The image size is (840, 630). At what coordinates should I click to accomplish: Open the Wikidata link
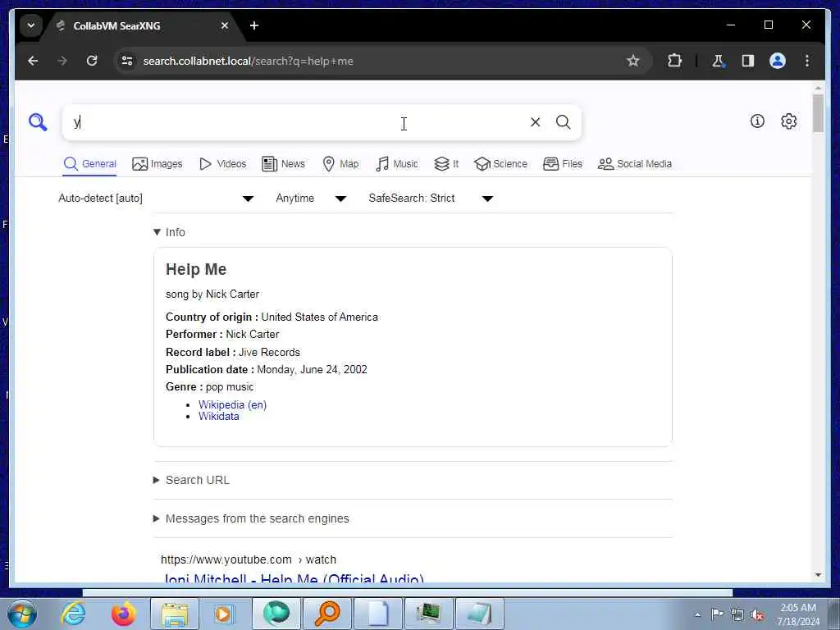[218, 416]
